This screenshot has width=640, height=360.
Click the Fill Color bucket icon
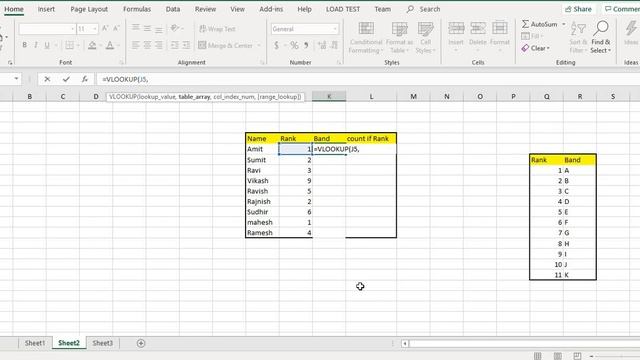[x=92, y=45]
